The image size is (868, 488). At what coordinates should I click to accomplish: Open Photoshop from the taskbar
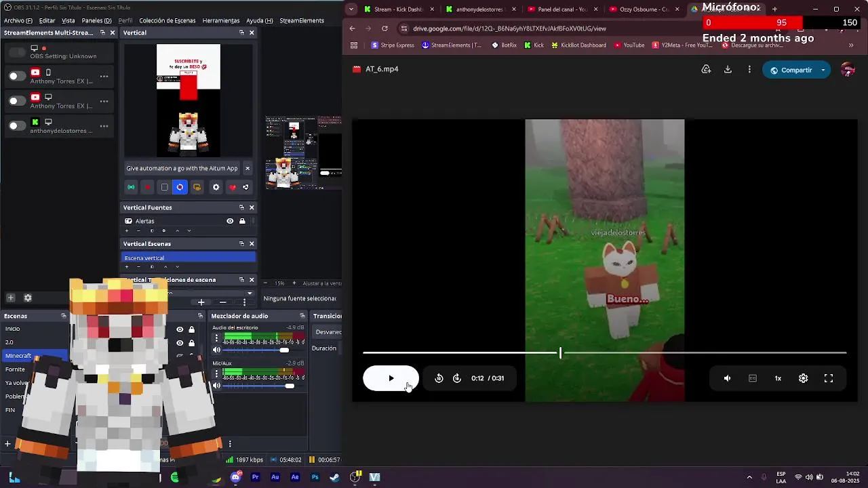(x=315, y=477)
